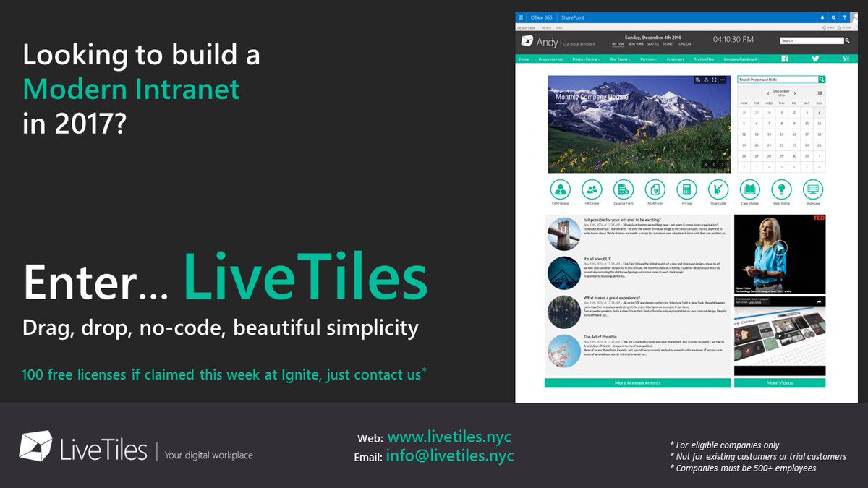The height and width of the screenshot is (488, 868).
Task: Click the www.livetiles.nyc web address
Action: [449, 437]
